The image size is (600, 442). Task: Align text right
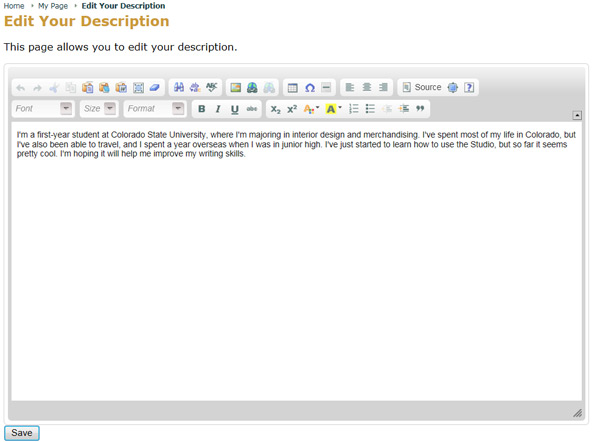[x=383, y=88]
